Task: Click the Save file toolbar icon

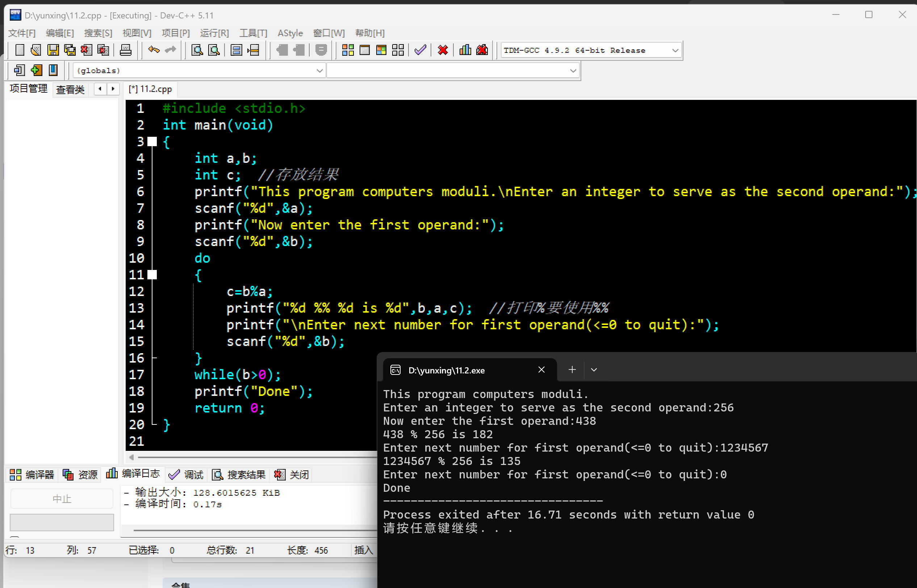Action: coord(53,50)
